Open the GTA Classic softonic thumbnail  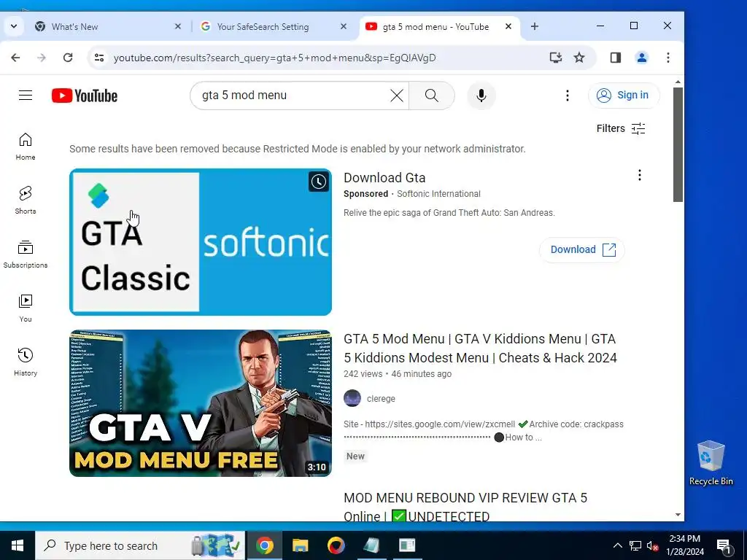201,242
